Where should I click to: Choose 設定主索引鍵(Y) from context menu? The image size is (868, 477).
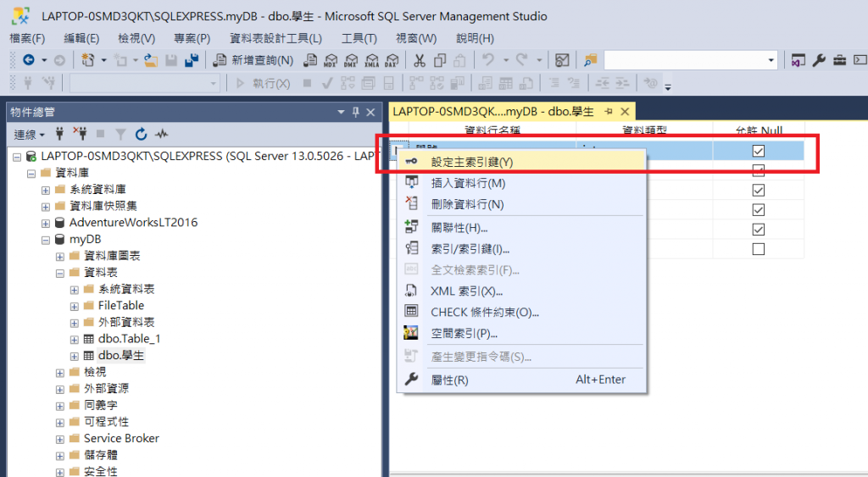tap(521, 162)
